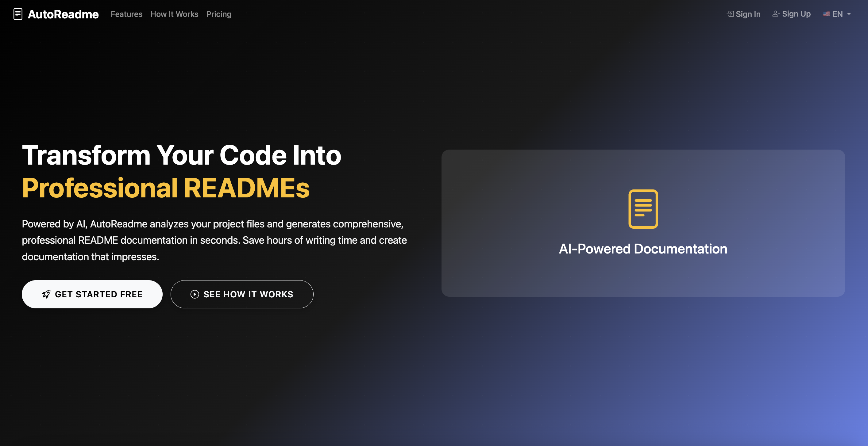Select Pricing in the navigation bar
This screenshot has height=446, width=868.
click(219, 14)
